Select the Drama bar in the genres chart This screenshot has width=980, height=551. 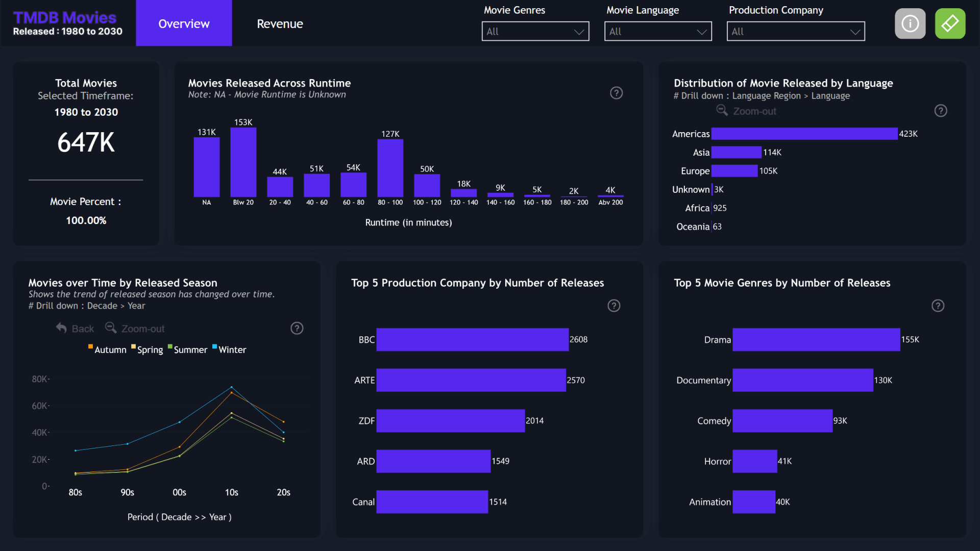(816, 340)
